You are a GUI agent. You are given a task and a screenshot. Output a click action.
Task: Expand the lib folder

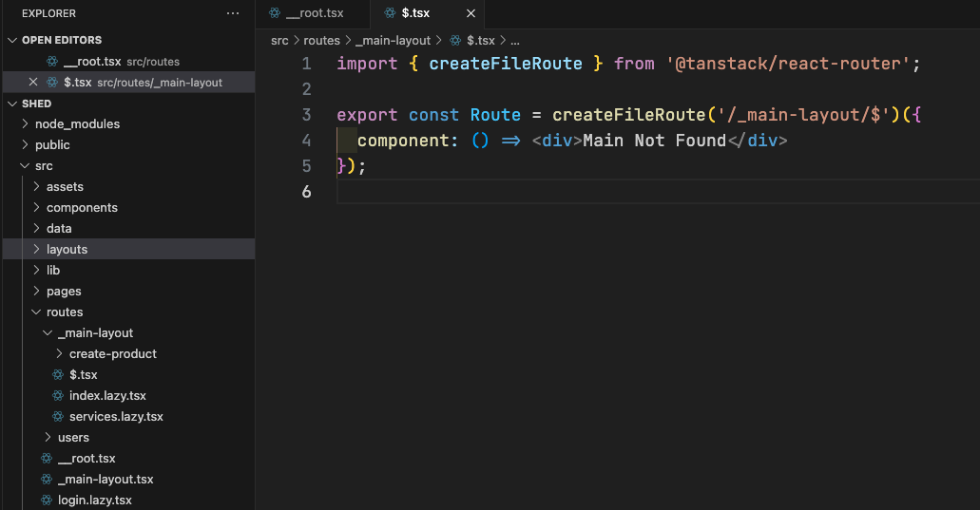36,270
